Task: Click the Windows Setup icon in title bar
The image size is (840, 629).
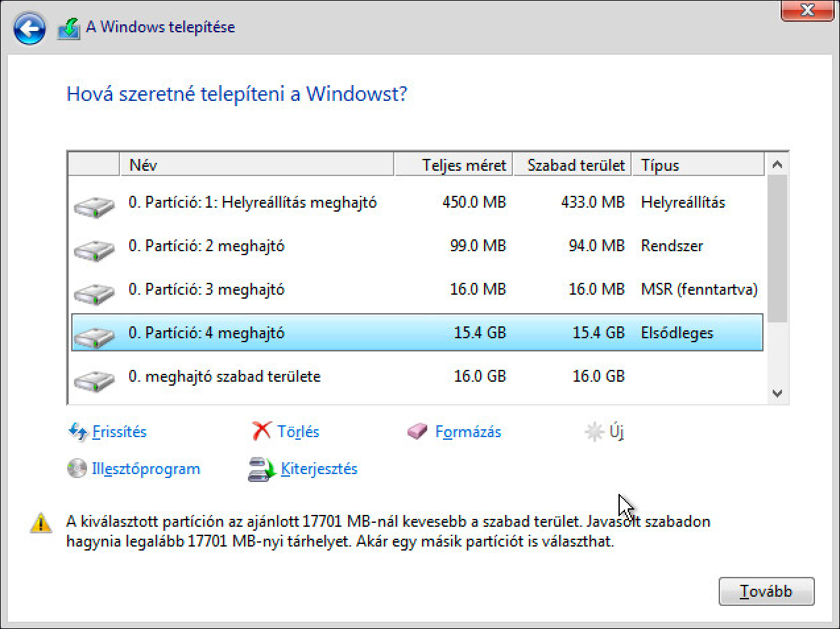Action: tap(69, 28)
